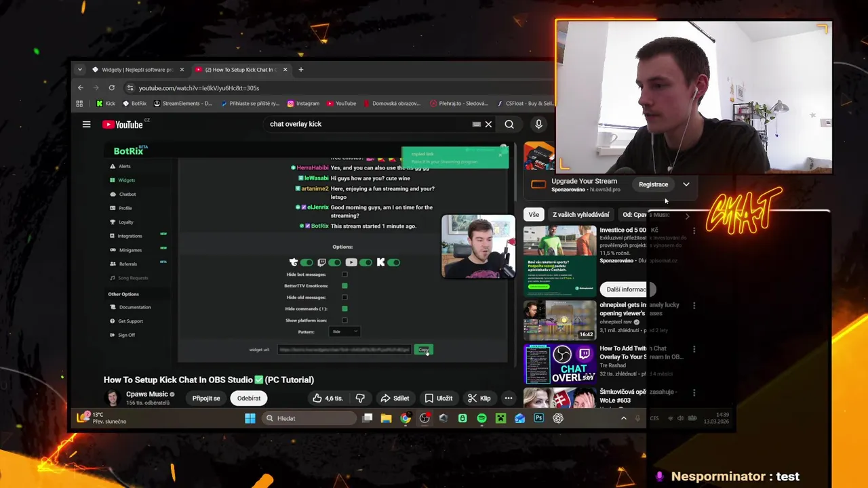
Task: Open the Pattern dropdown set to Side
Action: (345, 331)
